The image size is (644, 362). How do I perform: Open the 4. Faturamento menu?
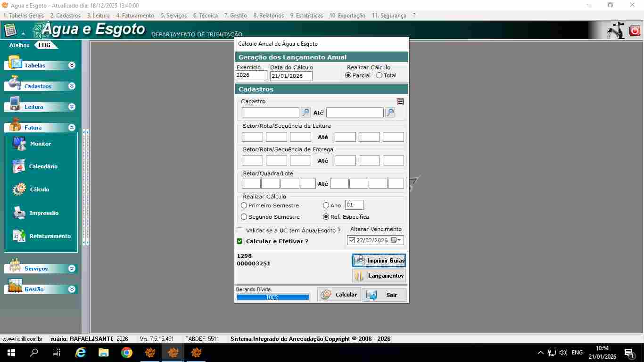[x=135, y=16]
